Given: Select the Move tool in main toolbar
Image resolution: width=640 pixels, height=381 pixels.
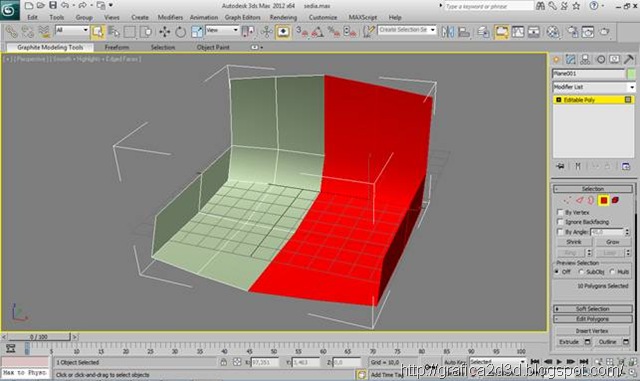Looking at the screenshot, I should (165, 32).
